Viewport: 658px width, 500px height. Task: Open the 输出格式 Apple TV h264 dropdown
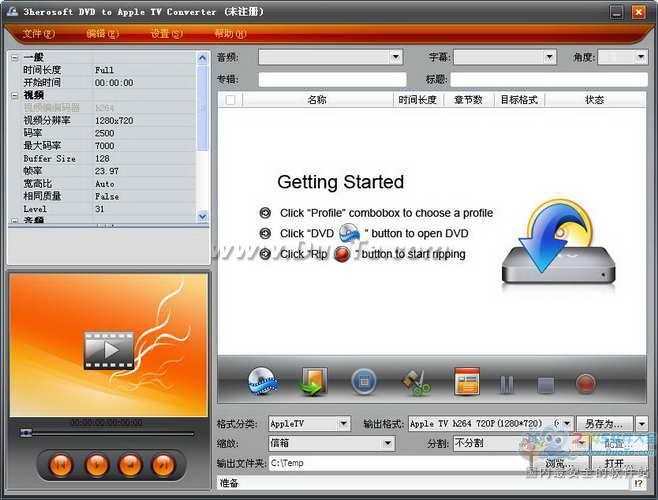567,423
